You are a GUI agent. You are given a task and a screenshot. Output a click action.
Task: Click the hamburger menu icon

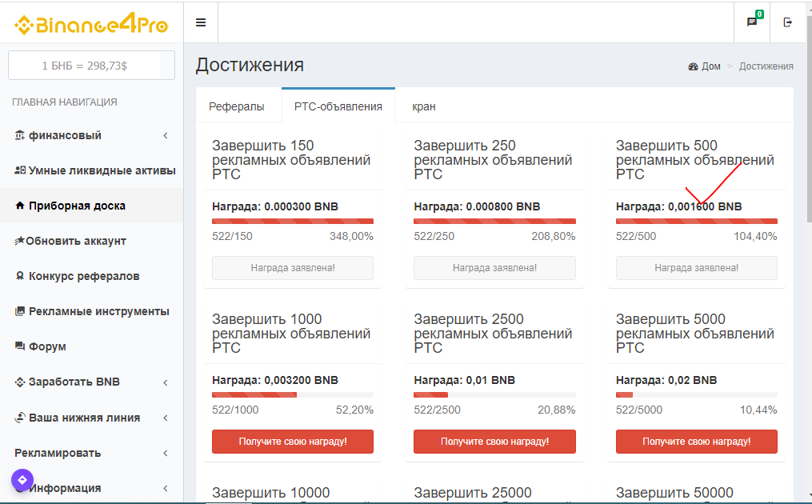pyautogui.click(x=201, y=22)
